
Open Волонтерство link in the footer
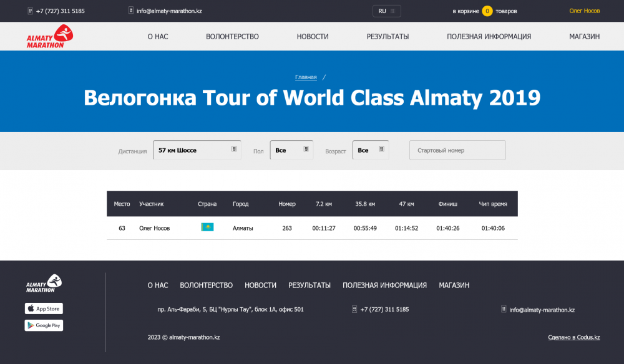pos(206,285)
